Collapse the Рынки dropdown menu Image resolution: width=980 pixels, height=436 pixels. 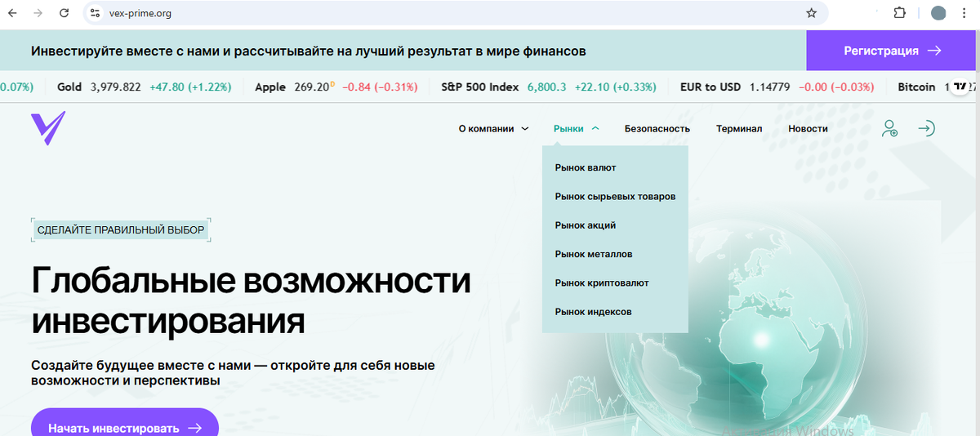pyautogui.click(x=576, y=128)
